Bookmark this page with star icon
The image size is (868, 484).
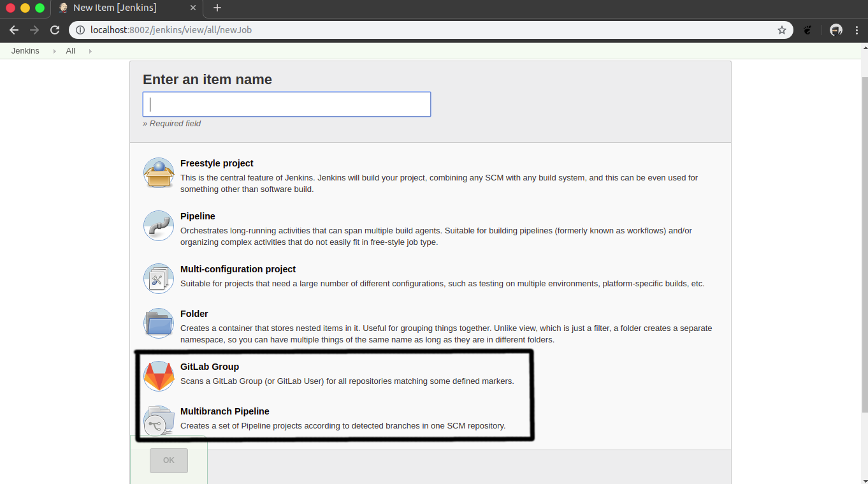782,30
